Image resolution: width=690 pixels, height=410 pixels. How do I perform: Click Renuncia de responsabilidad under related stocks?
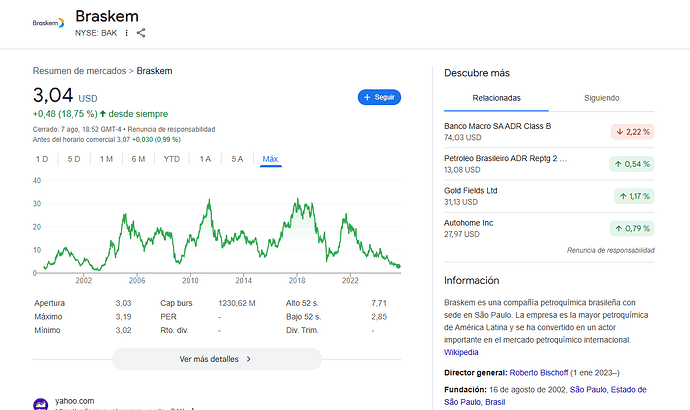610,250
